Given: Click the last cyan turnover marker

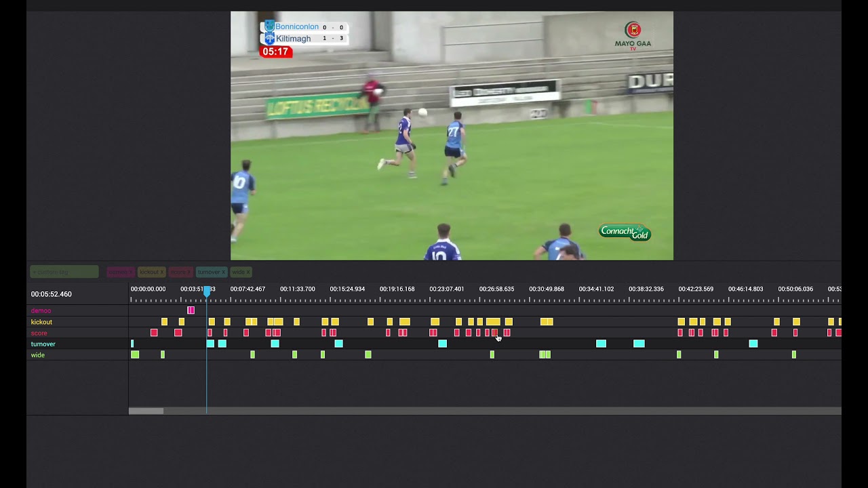Looking at the screenshot, I should (x=753, y=344).
